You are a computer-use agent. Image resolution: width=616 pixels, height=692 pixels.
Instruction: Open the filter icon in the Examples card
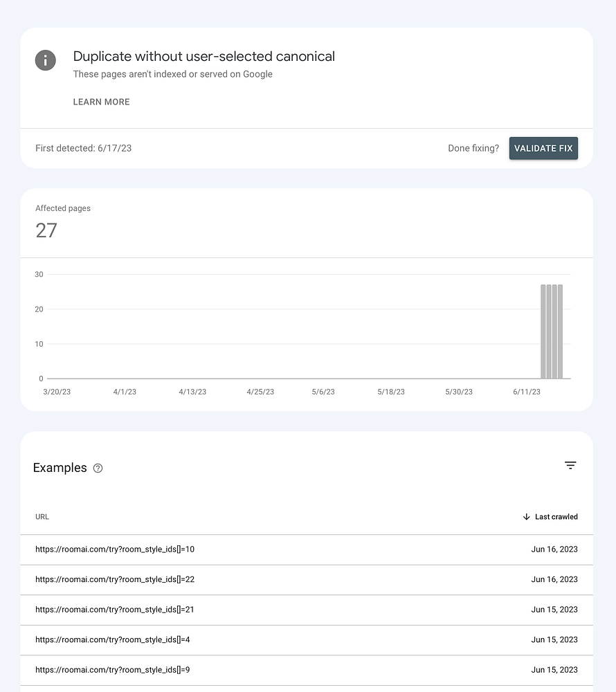click(x=570, y=466)
